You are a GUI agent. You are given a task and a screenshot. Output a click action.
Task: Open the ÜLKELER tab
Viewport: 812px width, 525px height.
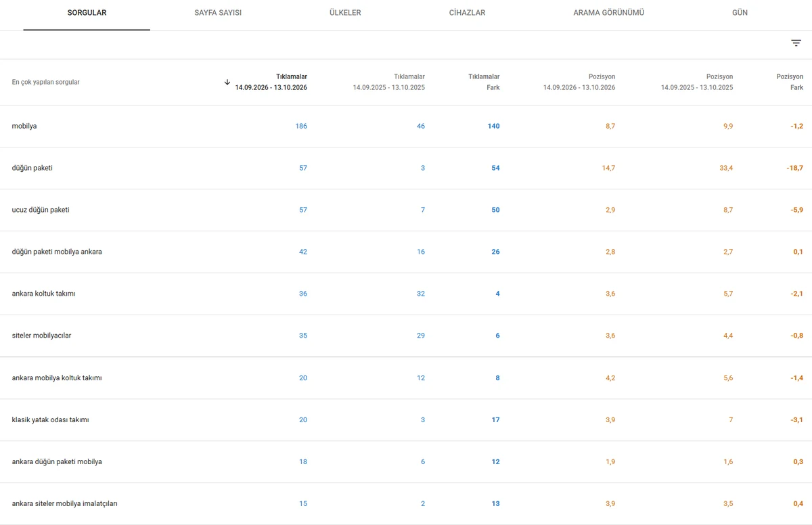(x=345, y=13)
